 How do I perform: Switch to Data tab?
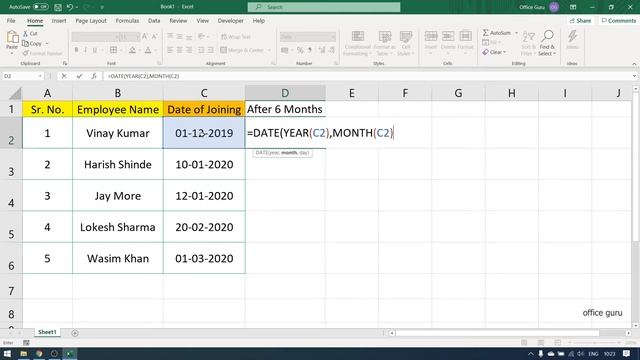click(x=154, y=20)
